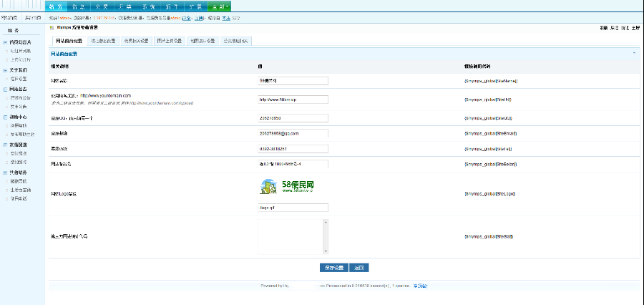The image size is (644, 305).
Task: Switch to the 会员相关设置 tab
Action: click(136, 41)
